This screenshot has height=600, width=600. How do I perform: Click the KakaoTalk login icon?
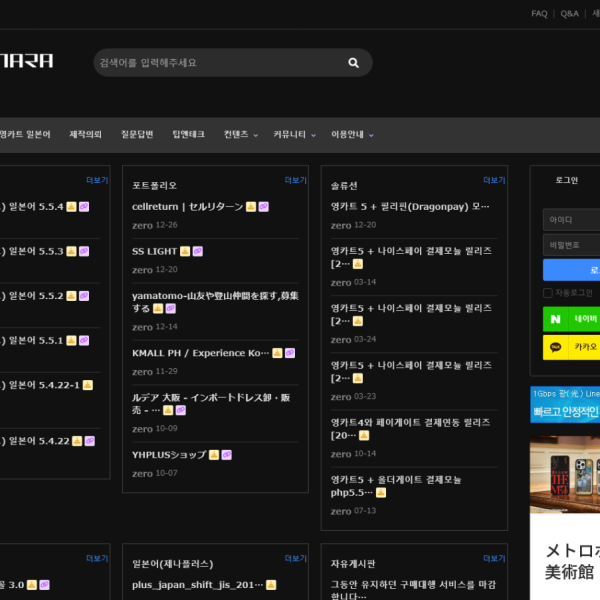[555, 347]
